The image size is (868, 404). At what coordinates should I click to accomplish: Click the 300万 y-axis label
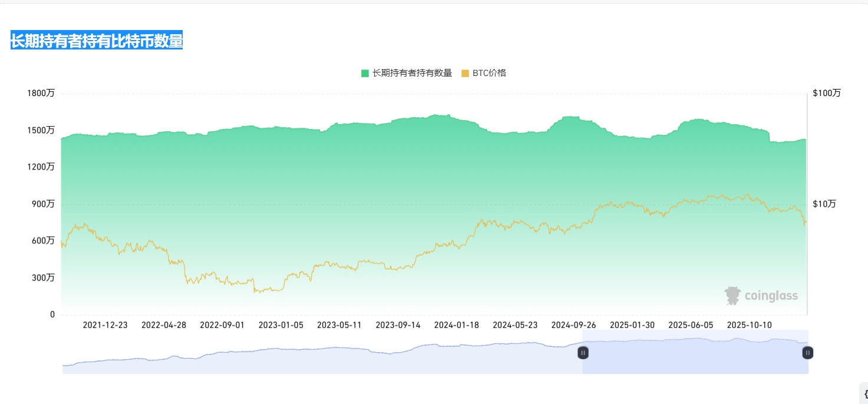pos(43,277)
